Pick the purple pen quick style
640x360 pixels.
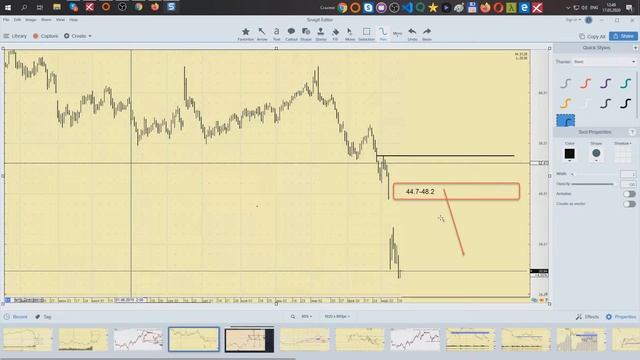[605, 84]
